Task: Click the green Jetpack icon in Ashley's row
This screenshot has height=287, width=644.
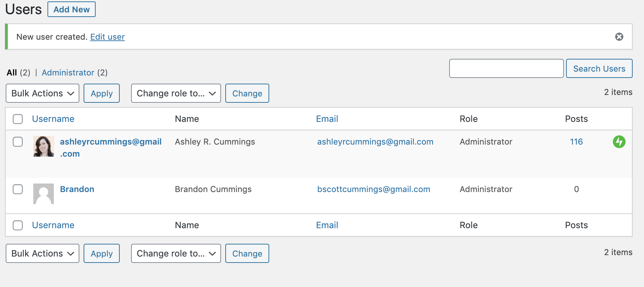Action: point(619,142)
